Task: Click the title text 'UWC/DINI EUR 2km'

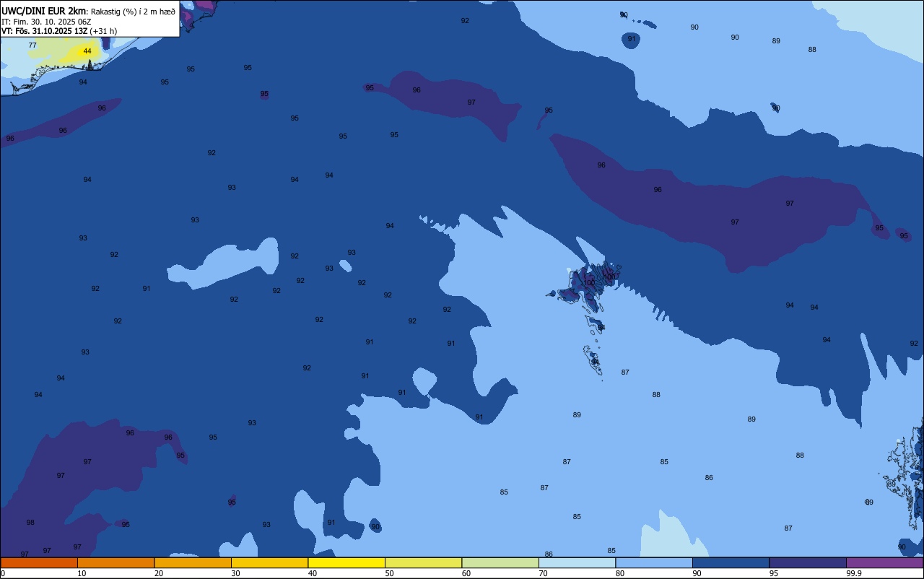Action: [44, 11]
